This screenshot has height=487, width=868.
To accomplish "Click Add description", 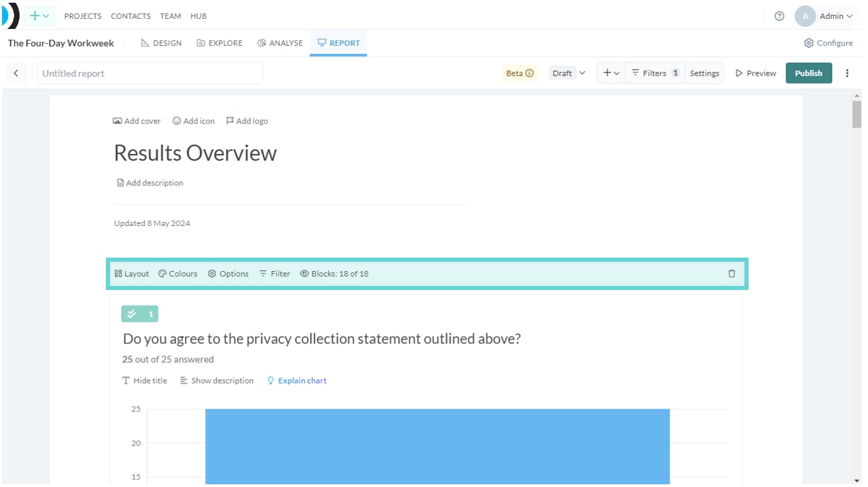I will click(x=150, y=183).
